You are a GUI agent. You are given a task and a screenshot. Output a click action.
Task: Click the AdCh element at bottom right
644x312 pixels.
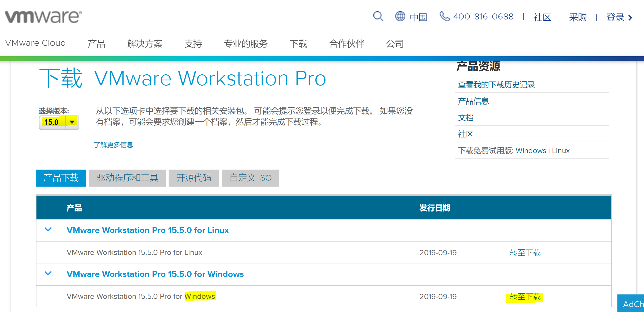coord(632,304)
